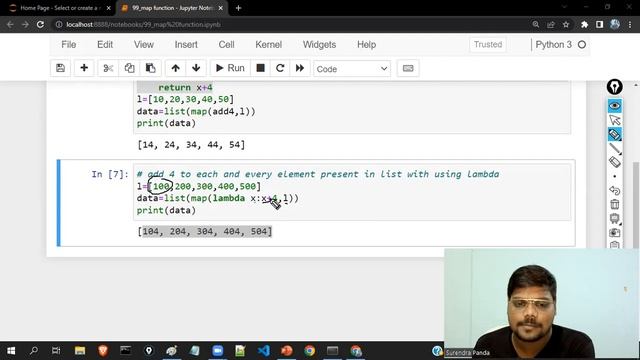Image resolution: width=640 pixels, height=360 pixels.
Task: Click the print(data) line in cell 7
Action: [166, 210]
